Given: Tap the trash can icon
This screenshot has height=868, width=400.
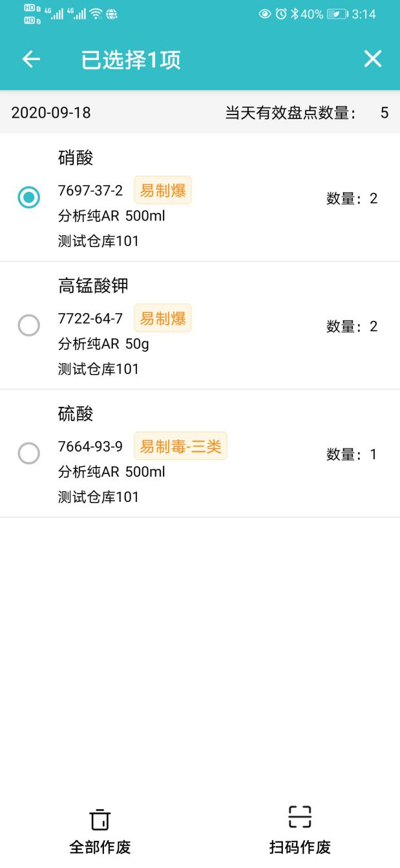Looking at the screenshot, I should coord(100,819).
